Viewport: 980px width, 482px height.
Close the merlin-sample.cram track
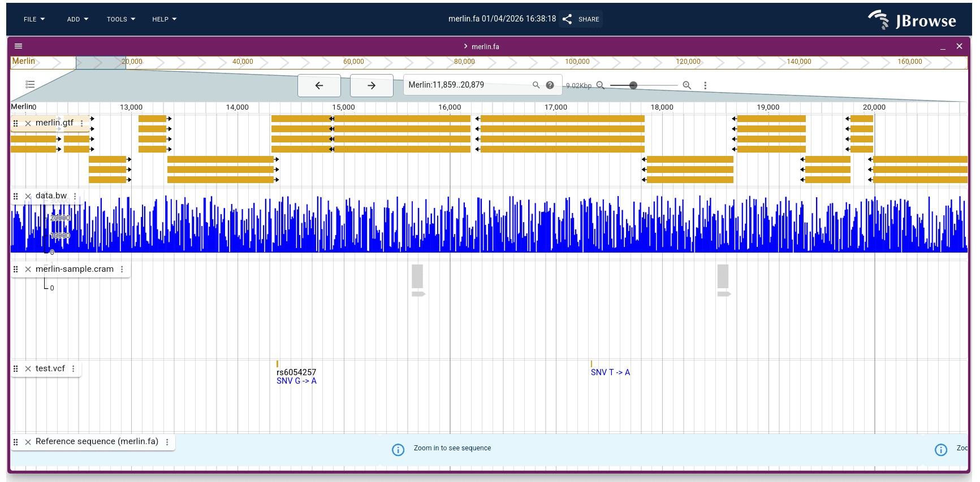pos(28,270)
